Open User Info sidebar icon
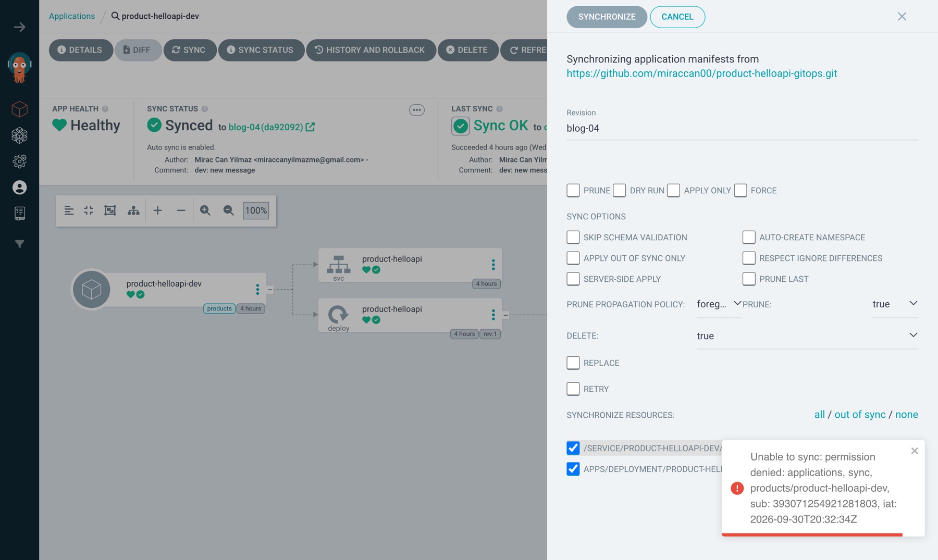The image size is (938, 560). pyautogui.click(x=19, y=188)
